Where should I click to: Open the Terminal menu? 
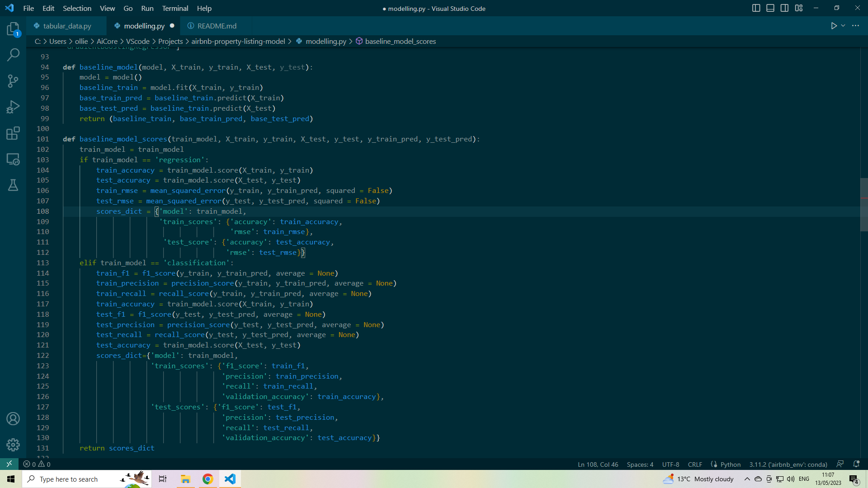(x=175, y=8)
